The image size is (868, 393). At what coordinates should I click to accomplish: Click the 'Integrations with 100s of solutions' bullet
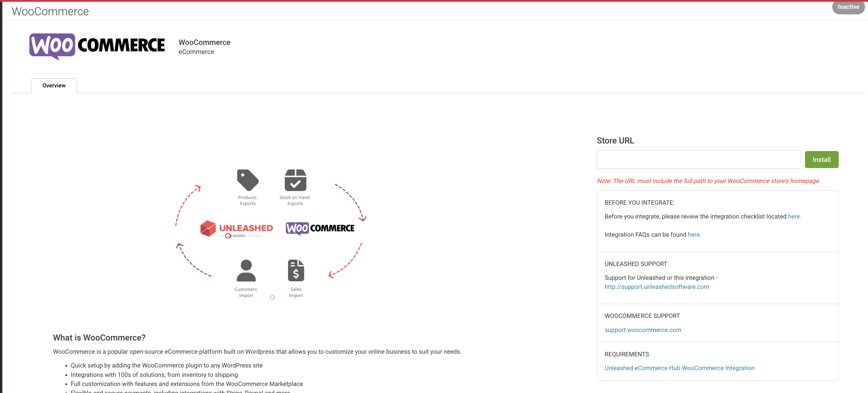[154, 375]
